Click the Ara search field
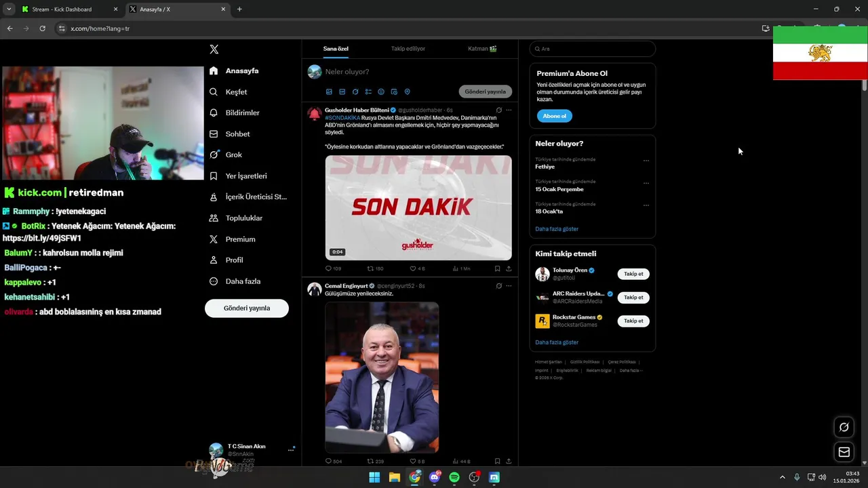Screen dimensions: 868x488 click(x=593, y=49)
